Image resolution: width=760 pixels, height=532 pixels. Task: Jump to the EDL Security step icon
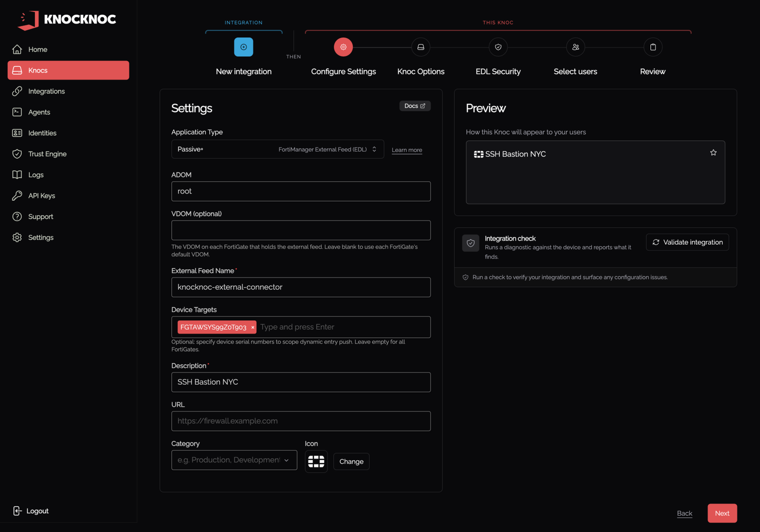point(498,47)
